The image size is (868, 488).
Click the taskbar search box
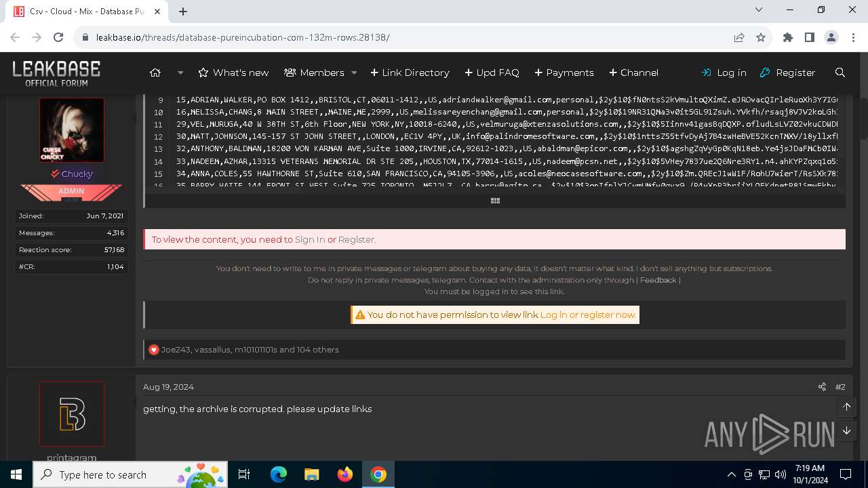point(130,474)
